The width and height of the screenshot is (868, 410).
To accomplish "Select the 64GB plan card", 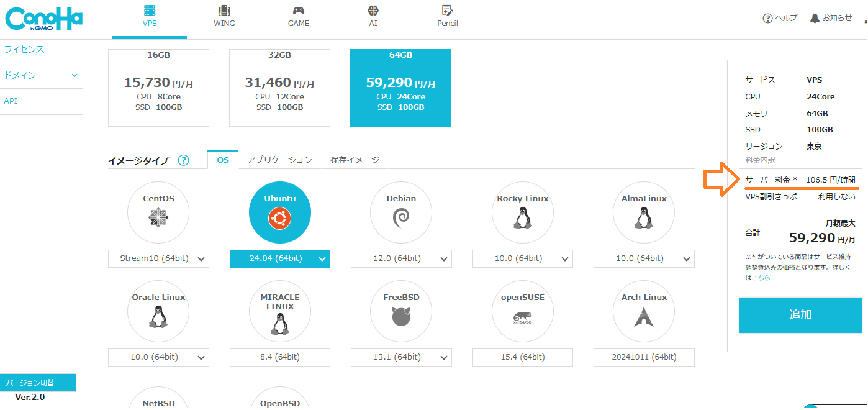I will coord(400,88).
